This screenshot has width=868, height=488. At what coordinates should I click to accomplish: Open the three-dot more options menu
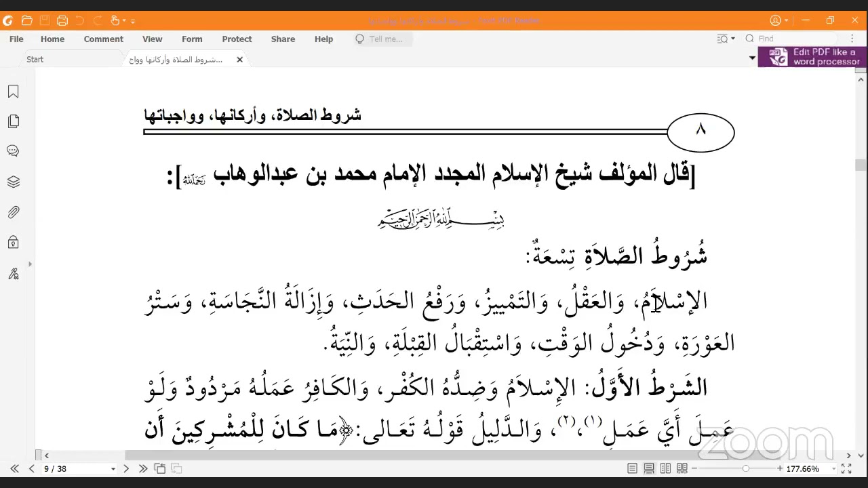(x=853, y=39)
